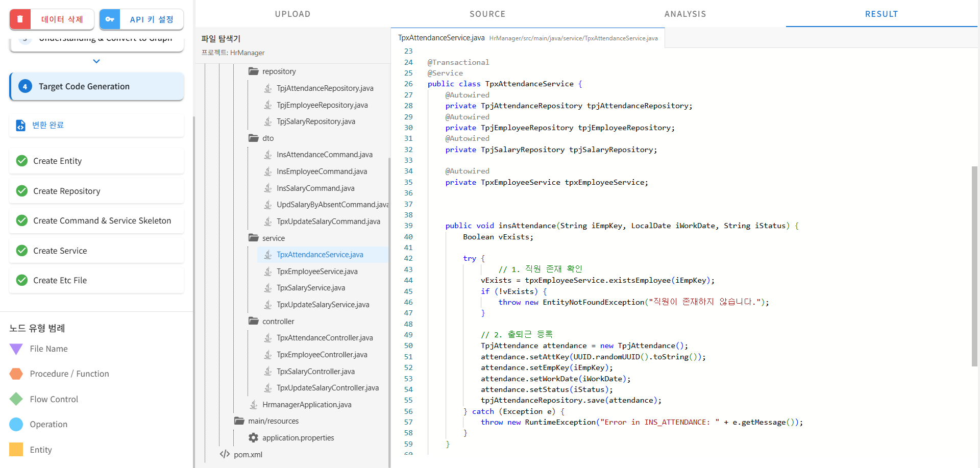This screenshot has height=468, width=980.
Task: Click Java icon beside TpxUpdateSalaryController.java
Action: [x=268, y=388]
